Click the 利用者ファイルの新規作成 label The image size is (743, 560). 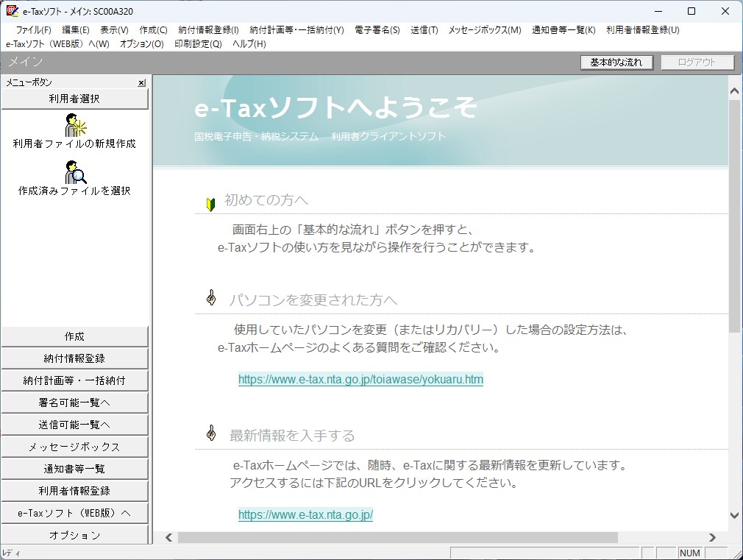click(x=74, y=143)
